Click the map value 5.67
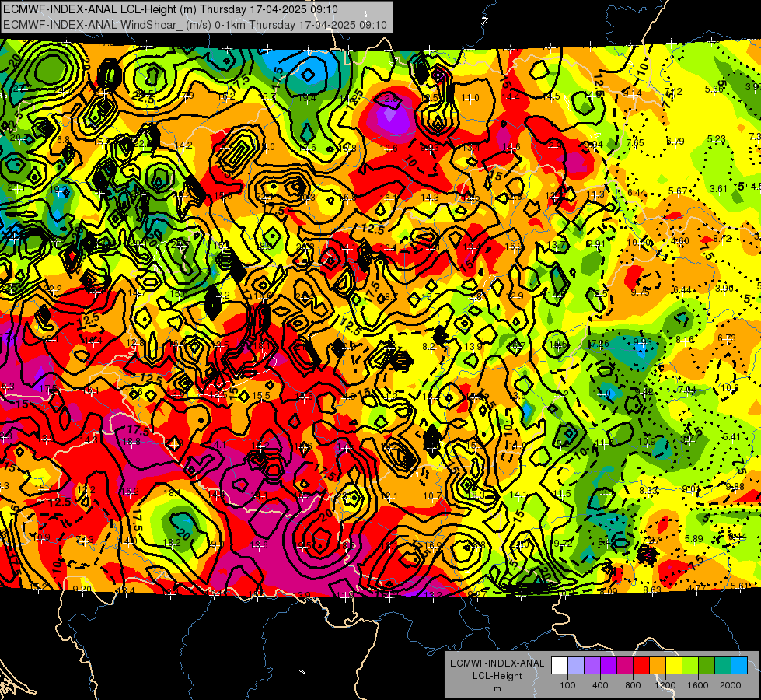This screenshot has width=761, height=700. 678,191
